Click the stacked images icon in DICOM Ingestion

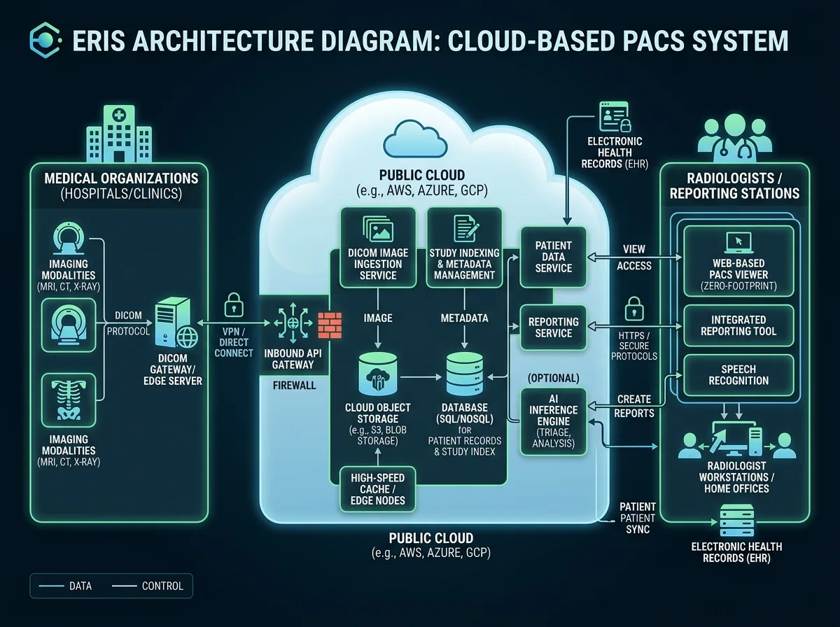pyautogui.click(x=378, y=230)
